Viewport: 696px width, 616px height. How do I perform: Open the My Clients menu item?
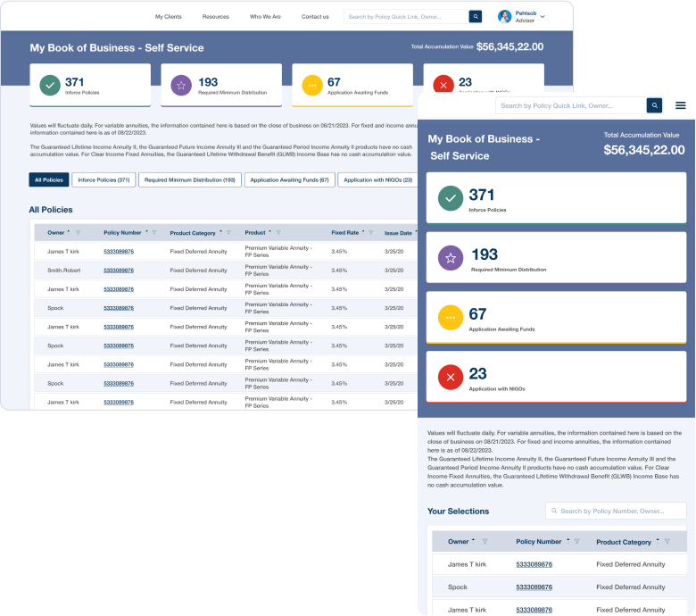[169, 17]
